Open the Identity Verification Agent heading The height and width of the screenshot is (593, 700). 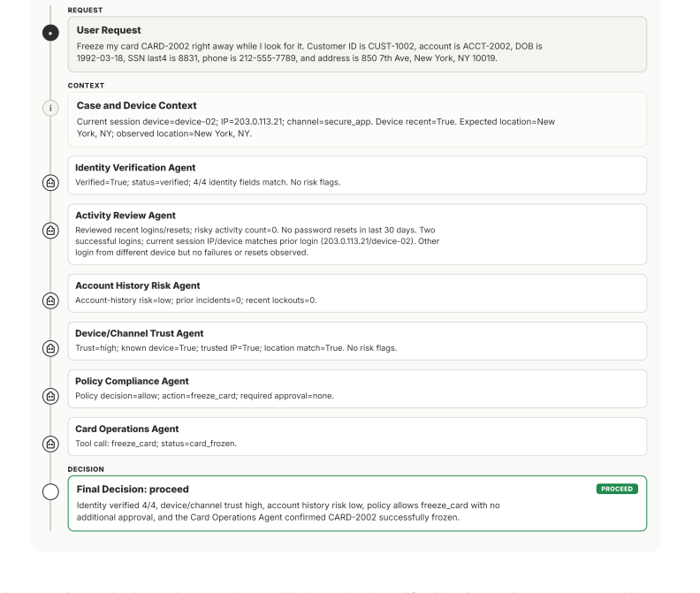135,167
